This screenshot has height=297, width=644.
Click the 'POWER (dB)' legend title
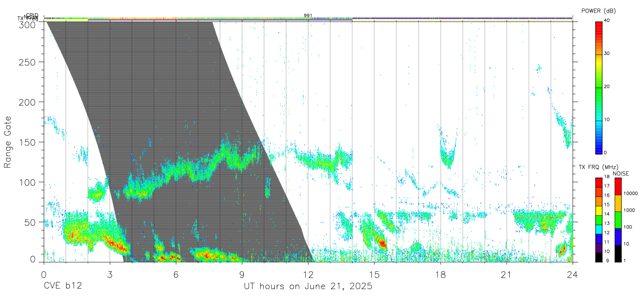coord(598,10)
